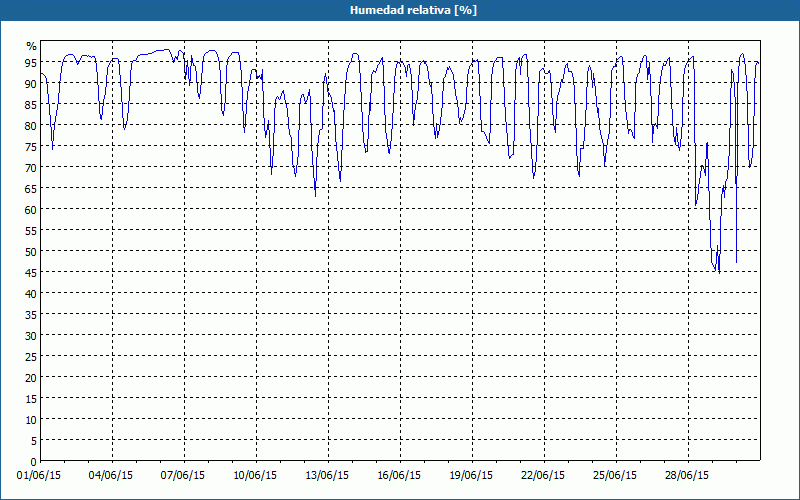The width and height of the screenshot is (800, 500).
Task: Select the 25 value on the Y axis
Action: tap(31, 356)
